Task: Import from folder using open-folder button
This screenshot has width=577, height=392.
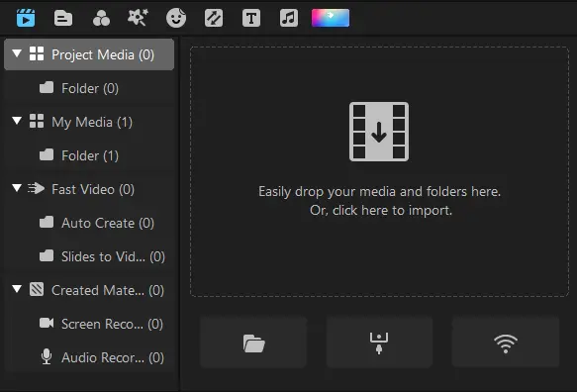Action: pyautogui.click(x=253, y=343)
